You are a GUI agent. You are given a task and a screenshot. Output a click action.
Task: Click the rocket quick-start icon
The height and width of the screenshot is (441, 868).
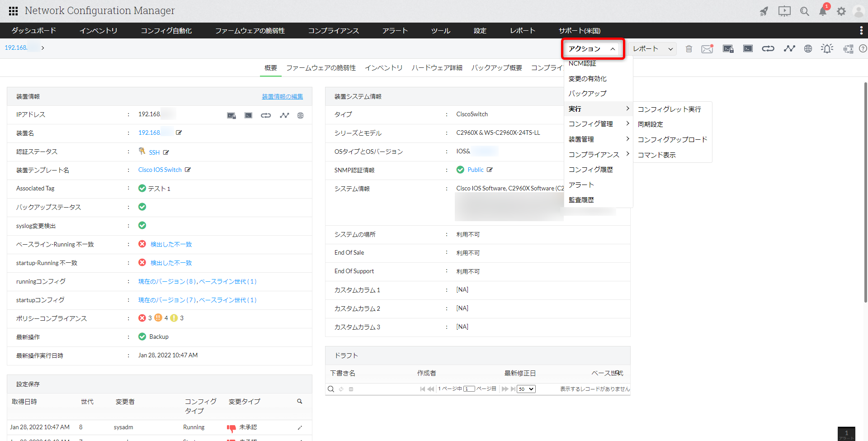point(764,11)
